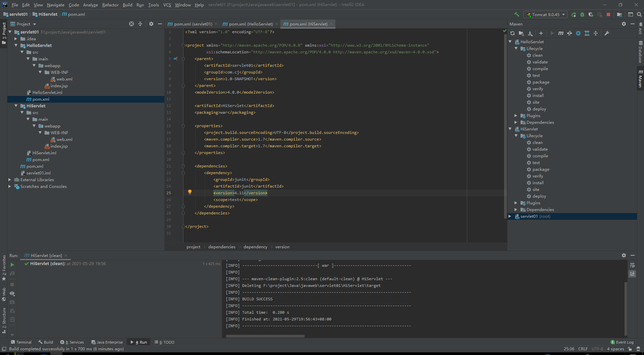Open the Database side panel tab
Screen dimensions: 644x355
pyautogui.click(x=640, y=52)
